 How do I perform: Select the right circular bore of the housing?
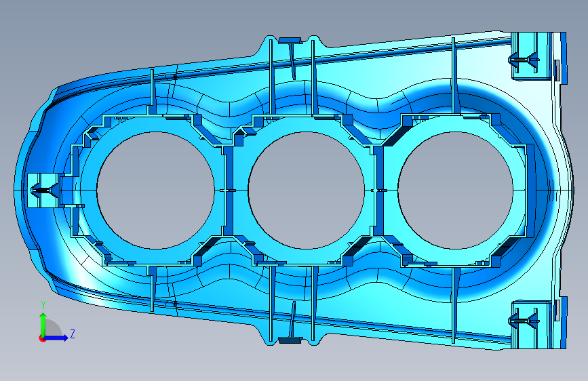(455, 190)
